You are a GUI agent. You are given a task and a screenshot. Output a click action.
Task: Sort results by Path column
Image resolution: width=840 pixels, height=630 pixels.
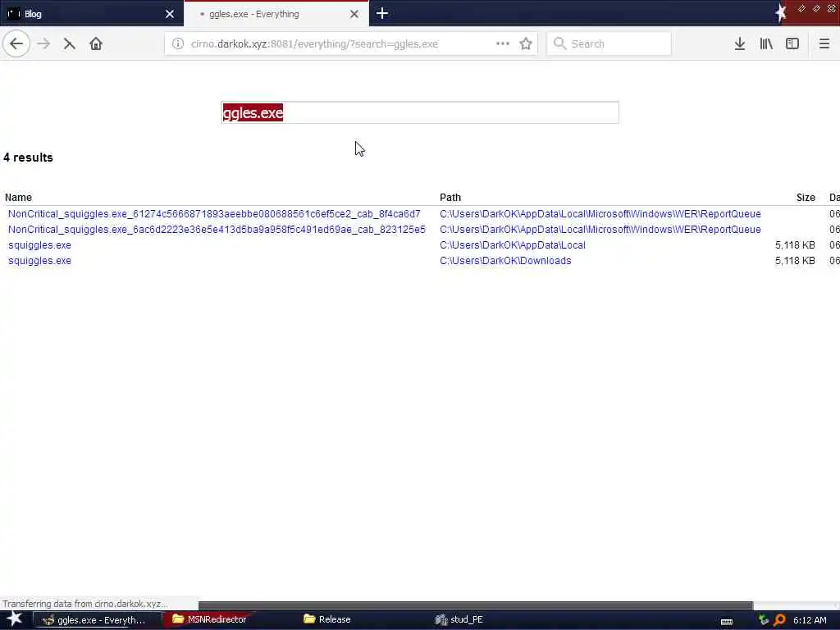[450, 198]
